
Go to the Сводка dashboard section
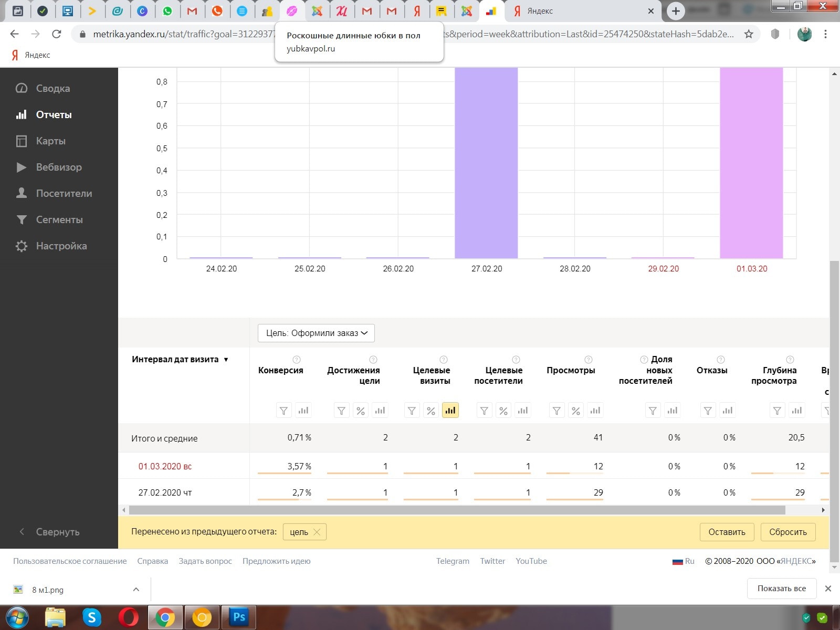(x=52, y=89)
